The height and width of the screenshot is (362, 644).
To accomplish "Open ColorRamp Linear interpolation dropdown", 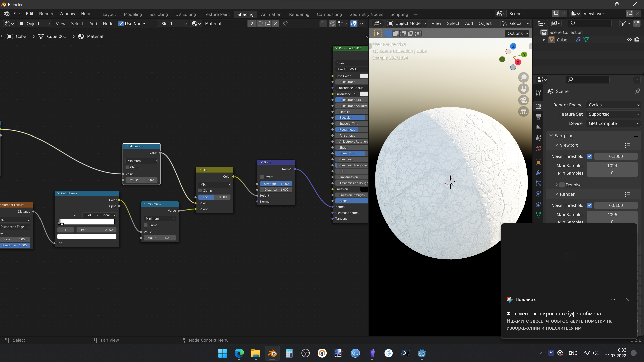I will 108,215.
